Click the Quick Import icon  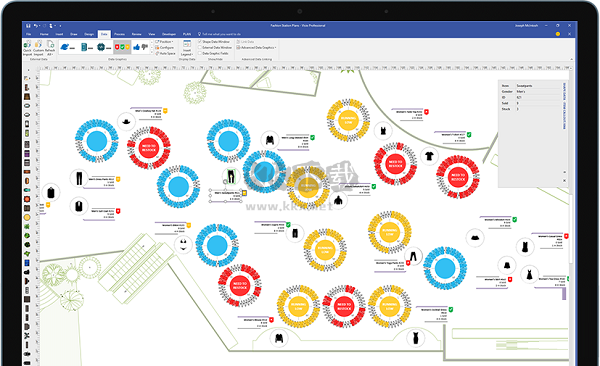point(27,48)
